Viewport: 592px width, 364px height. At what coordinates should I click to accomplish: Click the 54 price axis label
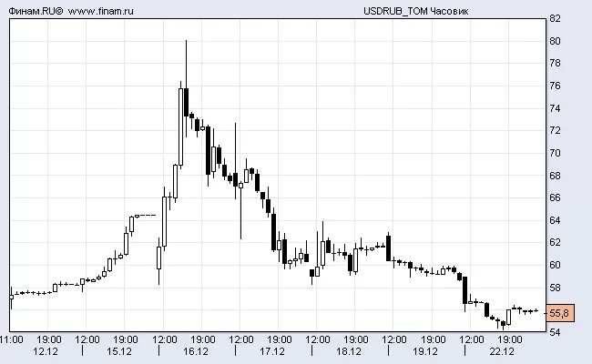pyautogui.click(x=555, y=332)
